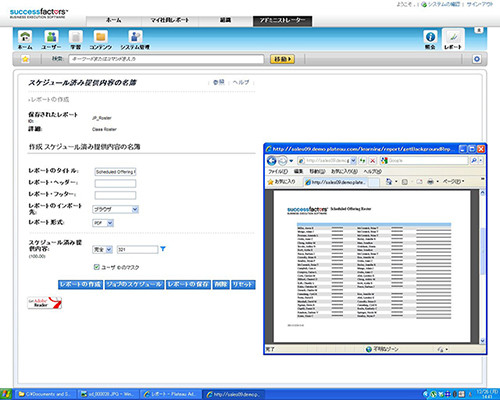The height and width of the screenshot is (400, 500).
Task: Click the サインアウト link
Action: point(479,4)
